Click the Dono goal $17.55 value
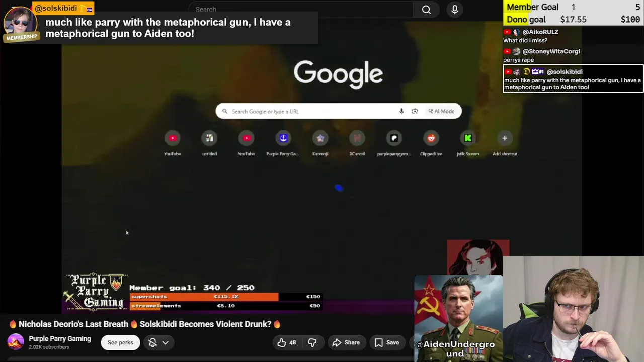 click(x=573, y=20)
